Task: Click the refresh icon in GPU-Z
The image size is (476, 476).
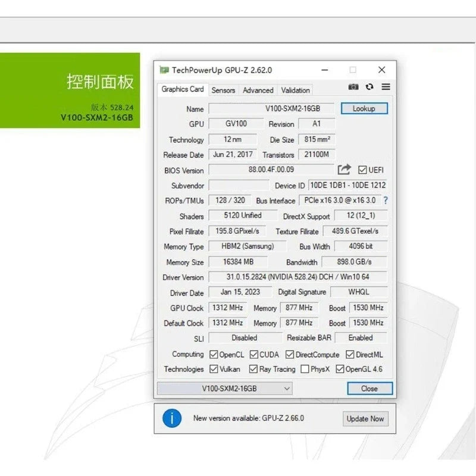Action: pos(369,87)
